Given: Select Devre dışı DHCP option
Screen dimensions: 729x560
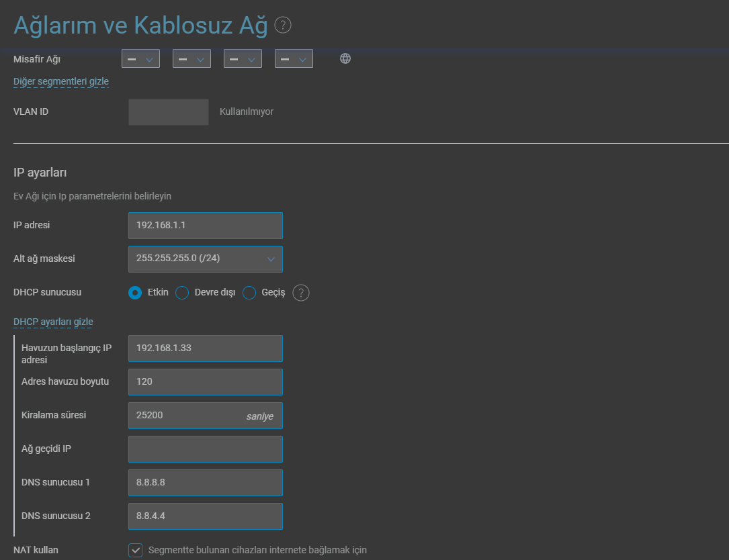Looking at the screenshot, I should 181,293.
